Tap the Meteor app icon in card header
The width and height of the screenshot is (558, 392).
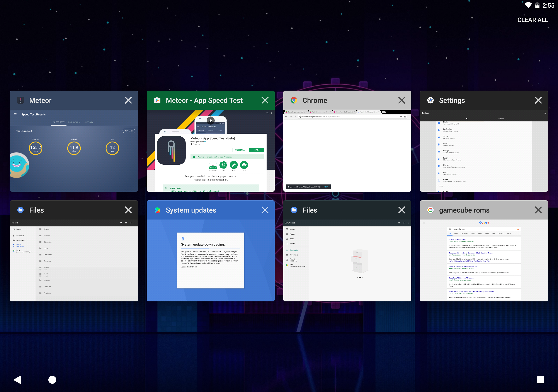[20, 100]
